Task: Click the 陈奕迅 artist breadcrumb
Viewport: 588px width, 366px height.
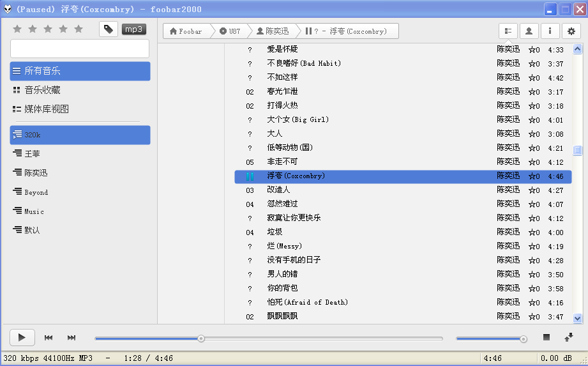Action: click(x=273, y=31)
